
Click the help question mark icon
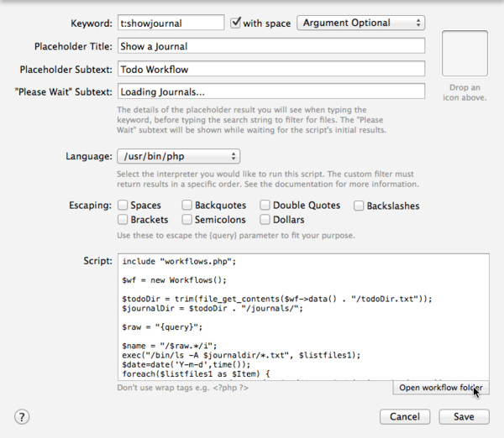pos(22,417)
